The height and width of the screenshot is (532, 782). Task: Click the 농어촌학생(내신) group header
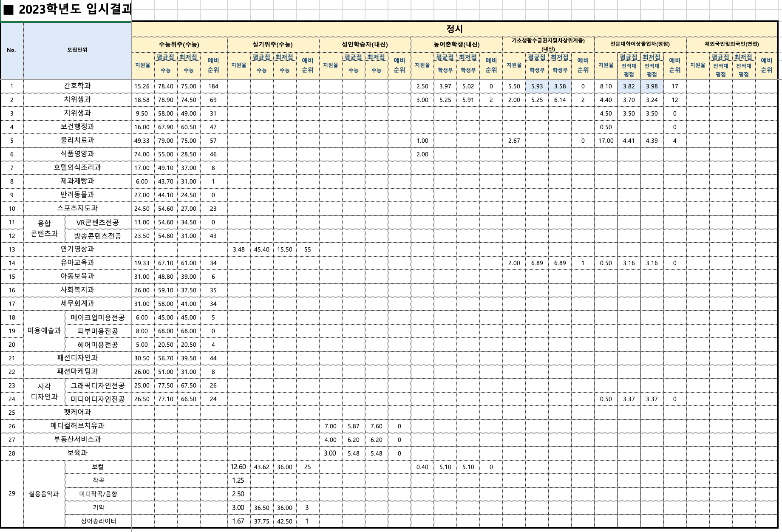[x=456, y=44]
